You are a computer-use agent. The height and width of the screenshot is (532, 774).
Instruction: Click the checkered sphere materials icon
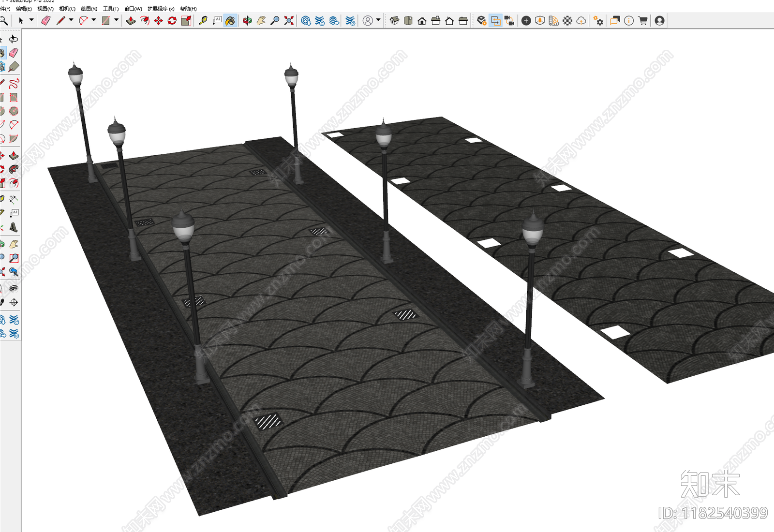click(568, 20)
